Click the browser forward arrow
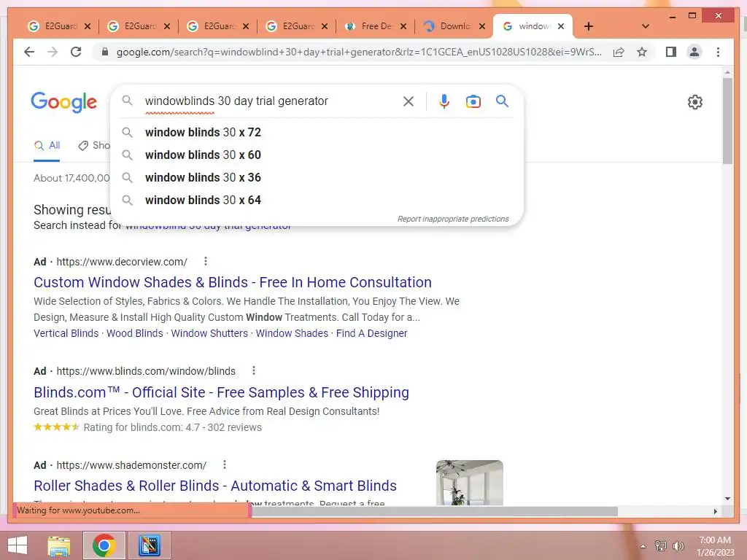Viewport: 747px width, 560px height. 53,52
